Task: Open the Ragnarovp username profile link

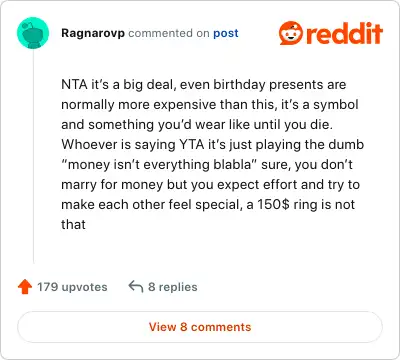Action: click(x=93, y=33)
